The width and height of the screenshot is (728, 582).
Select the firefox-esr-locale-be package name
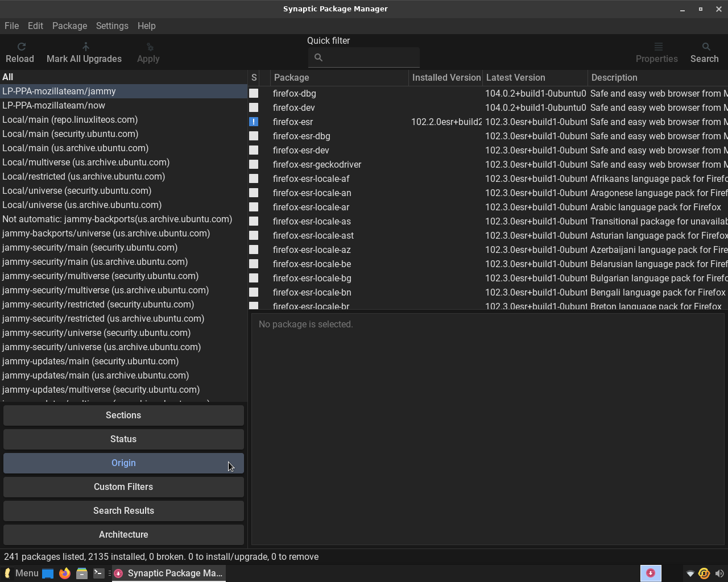312,264
